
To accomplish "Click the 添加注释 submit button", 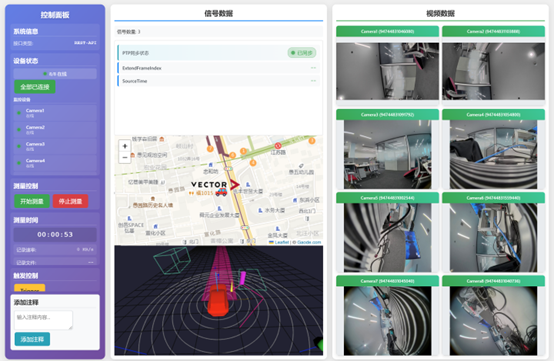I will click(x=32, y=339).
